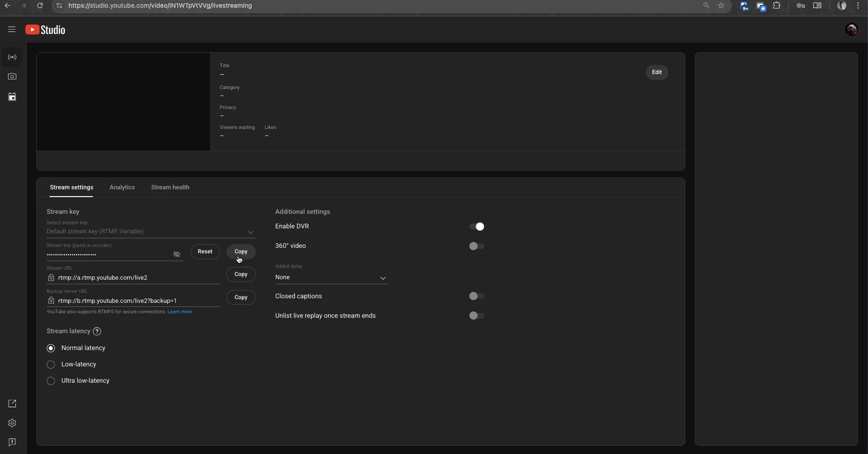Image resolution: width=868 pixels, height=454 pixels.
Task: Switch to the Analytics tab
Action: point(122,187)
